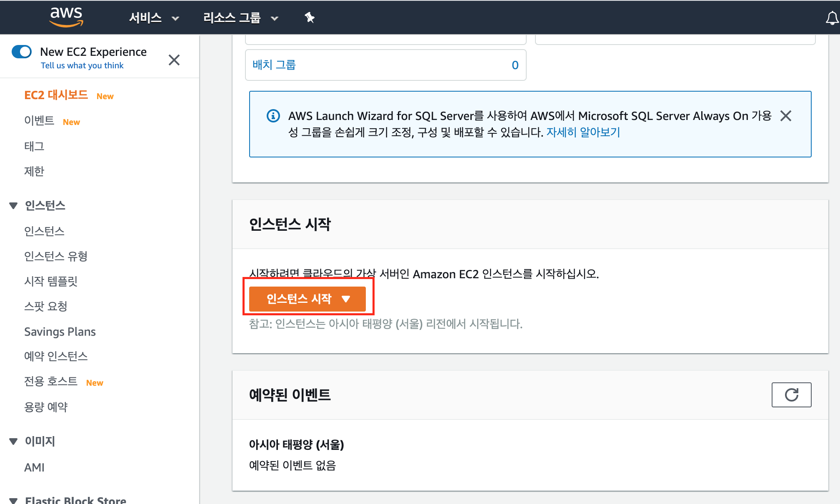Open the 리소스 그룹 dropdown menu

pyautogui.click(x=240, y=18)
